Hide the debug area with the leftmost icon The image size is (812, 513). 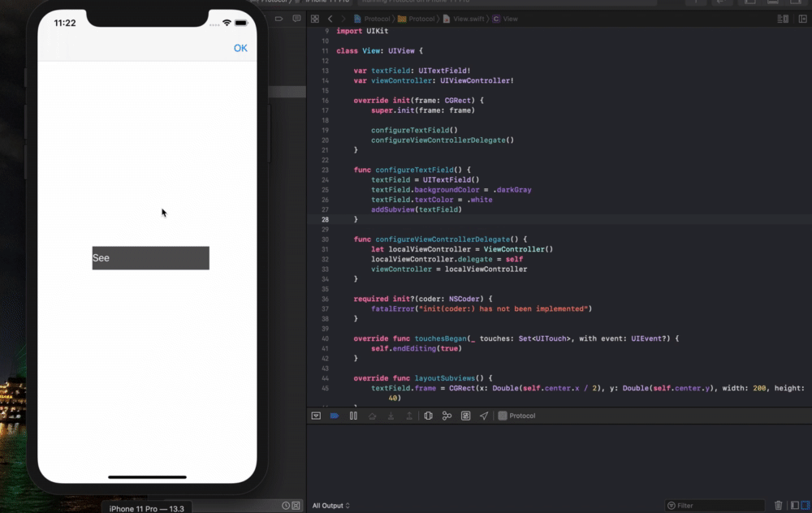[316, 415]
